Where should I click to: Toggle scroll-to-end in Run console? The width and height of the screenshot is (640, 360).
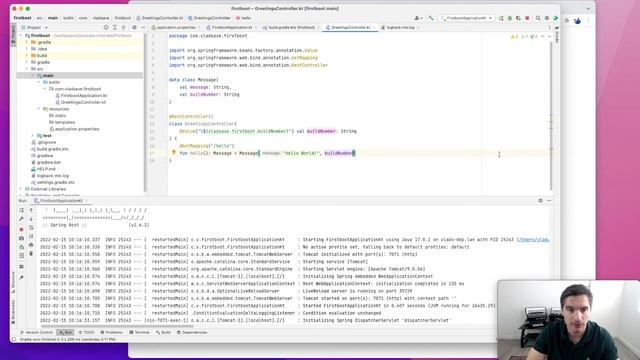[31, 236]
